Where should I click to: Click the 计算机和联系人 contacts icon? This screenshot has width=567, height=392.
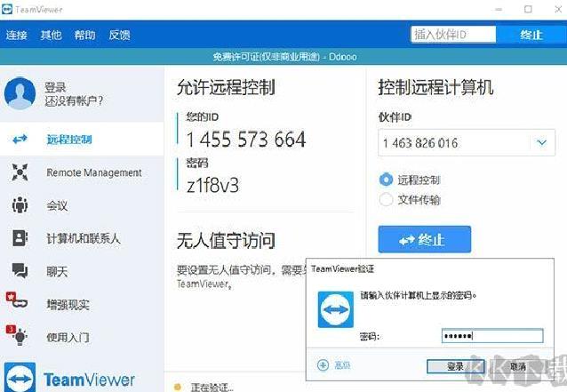(x=20, y=238)
